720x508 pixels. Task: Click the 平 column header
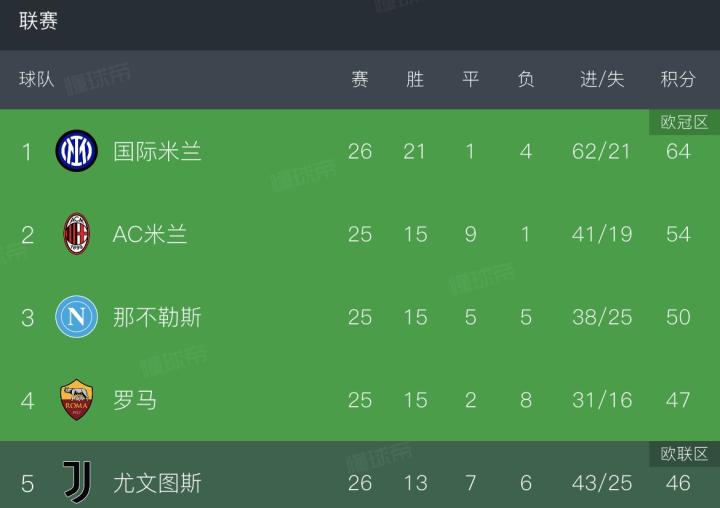(470, 79)
